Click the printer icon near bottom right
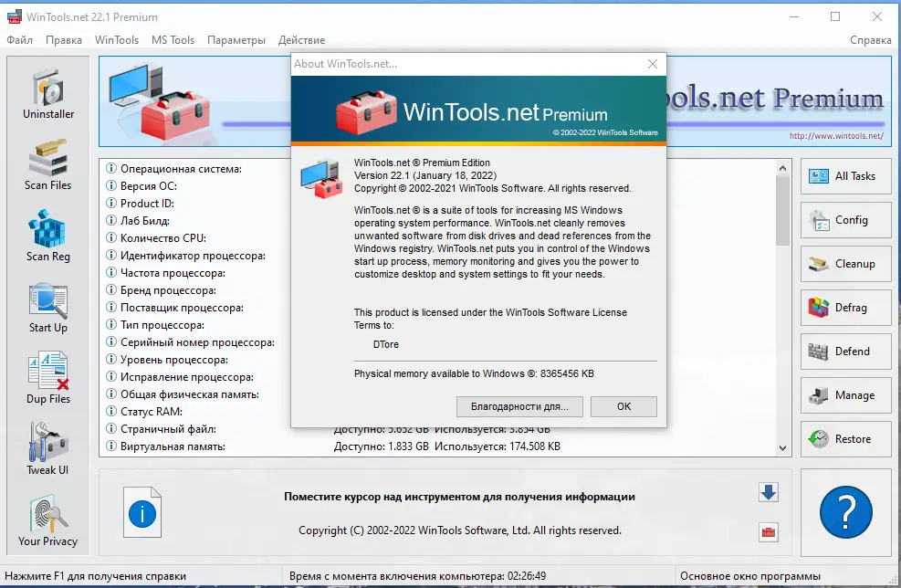This screenshot has height=588, width=901. [x=768, y=532]
